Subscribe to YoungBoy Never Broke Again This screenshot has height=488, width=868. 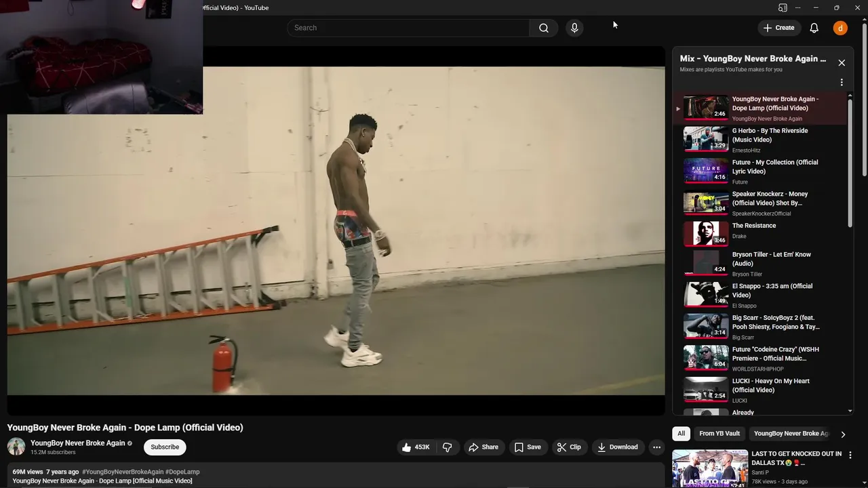(x=165, y=447)
